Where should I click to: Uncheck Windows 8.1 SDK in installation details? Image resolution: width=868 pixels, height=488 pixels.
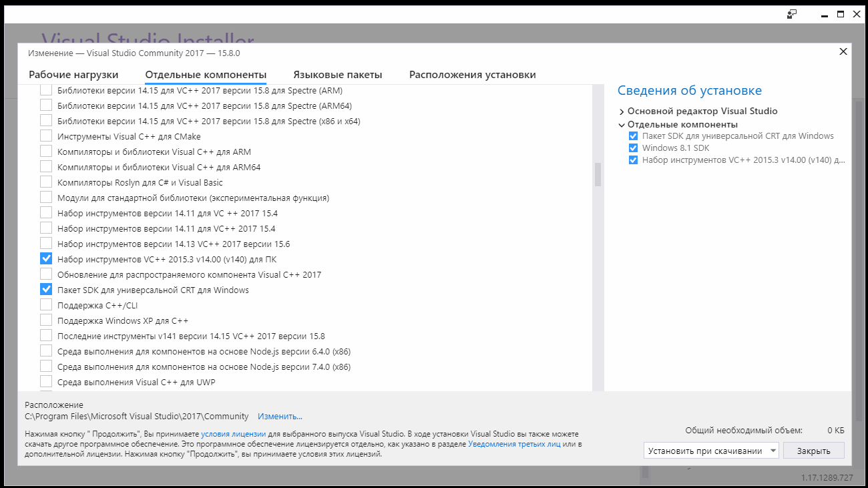(634, 148)
